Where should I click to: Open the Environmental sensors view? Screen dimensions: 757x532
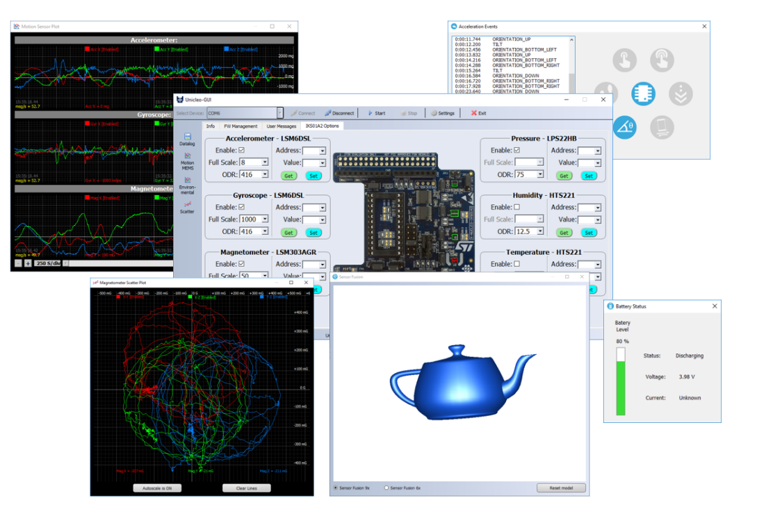pyautogui.click(x=186, y=178)
